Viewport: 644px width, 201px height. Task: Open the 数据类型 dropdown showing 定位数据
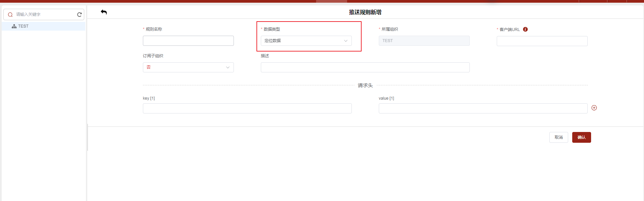tap(306, 41)
